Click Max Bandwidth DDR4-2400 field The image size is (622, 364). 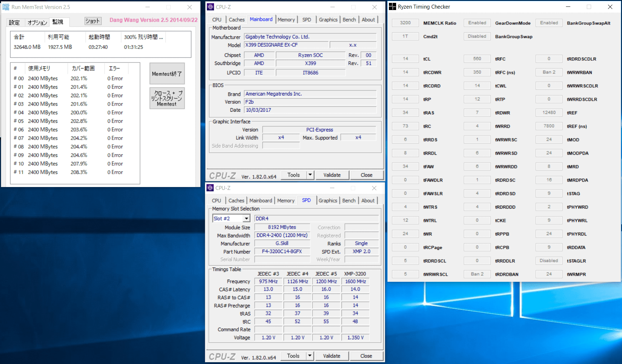click(x=282, y=235)
